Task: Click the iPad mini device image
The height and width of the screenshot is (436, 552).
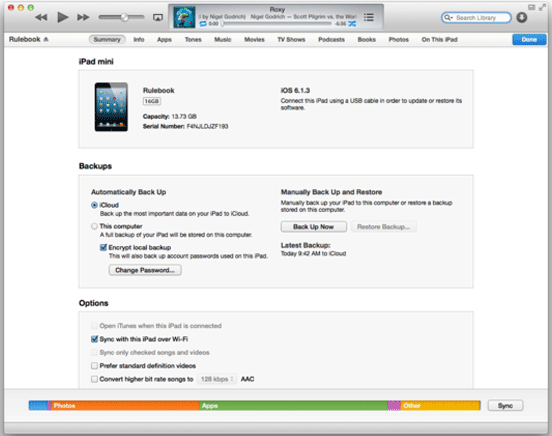Action: pyautogui.click(x=111, y=107)
